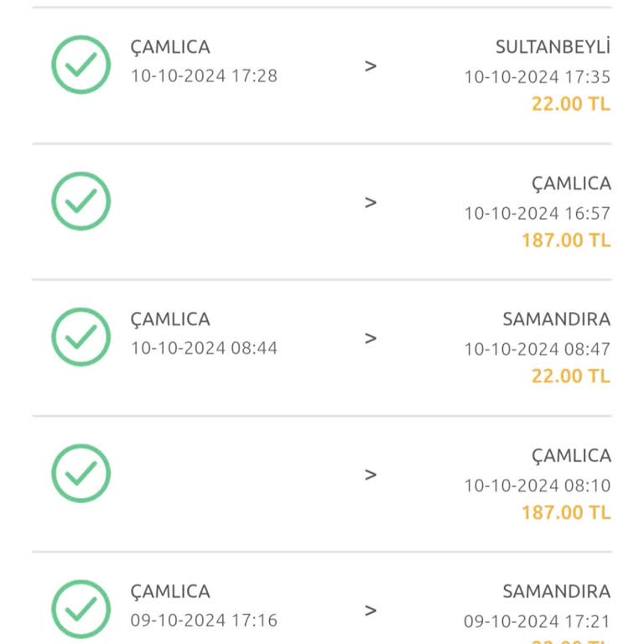This screenshot has height=644, width=644.
Task: Expand the Çamlıca to Sultanbeyli arrow
Action: [371, 65]
